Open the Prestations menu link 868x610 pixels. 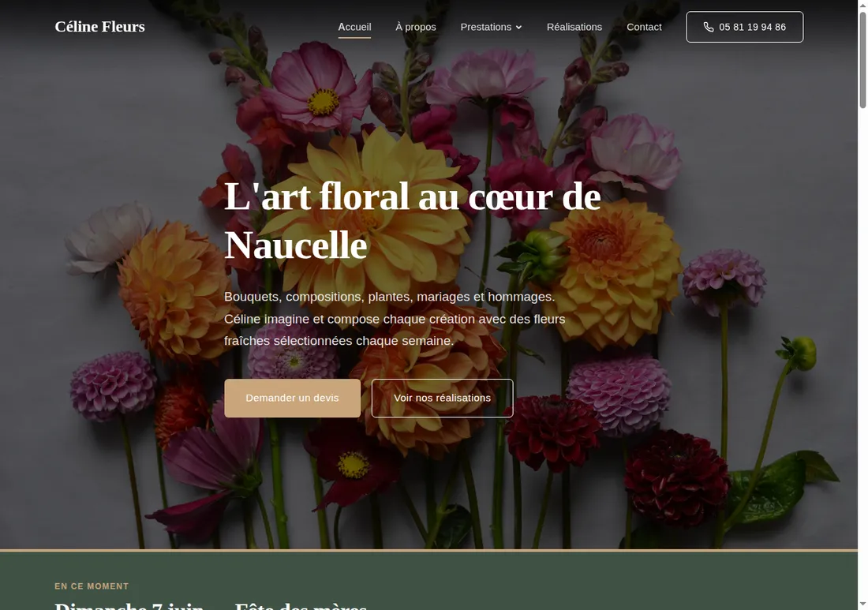click(x=486, y=27)
